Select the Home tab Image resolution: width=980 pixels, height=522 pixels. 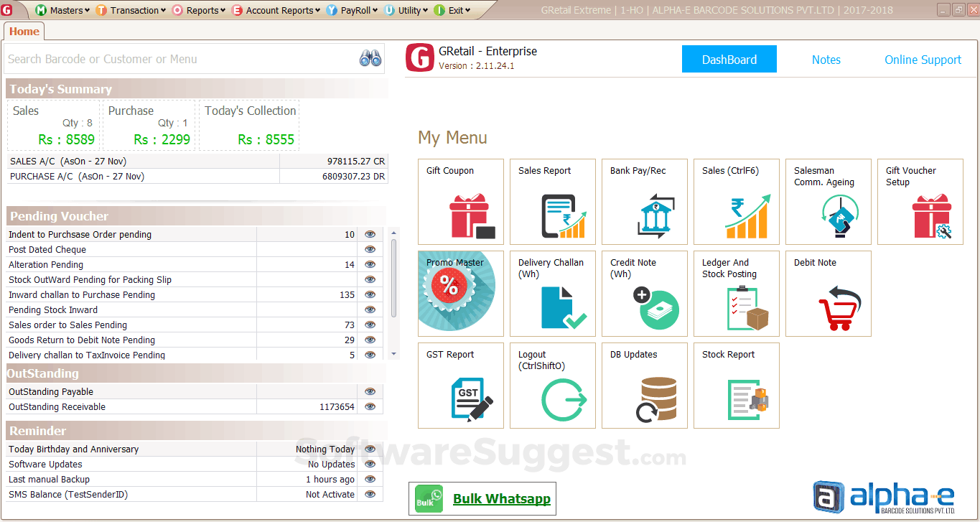(x=24, y=32)
